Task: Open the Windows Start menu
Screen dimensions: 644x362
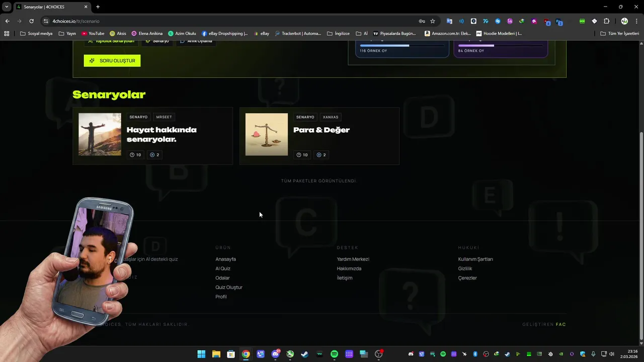Action: [x=201, y=354]
